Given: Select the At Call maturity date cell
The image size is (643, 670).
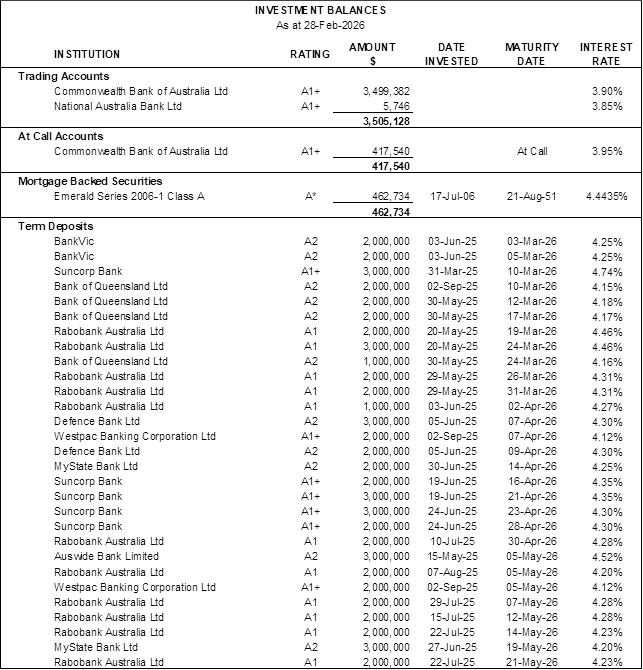Looking at the screenshot, I should (531, 152).
